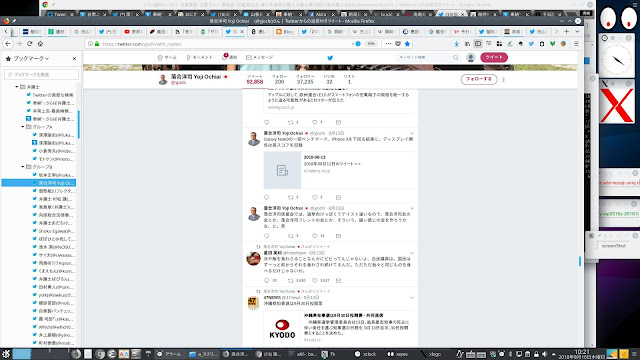This screenshot has width=640, height=360.
Task: View the 92,858 tweets count tab
Action: 255,79
